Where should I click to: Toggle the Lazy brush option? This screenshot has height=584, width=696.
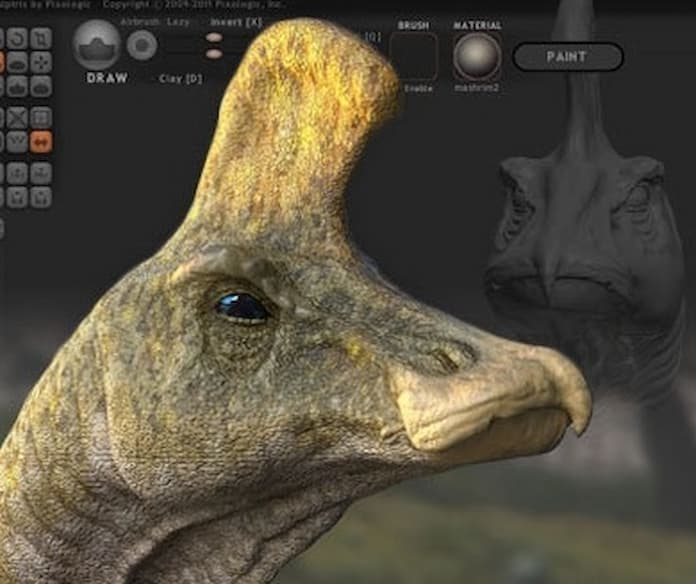tap(179, 22)
